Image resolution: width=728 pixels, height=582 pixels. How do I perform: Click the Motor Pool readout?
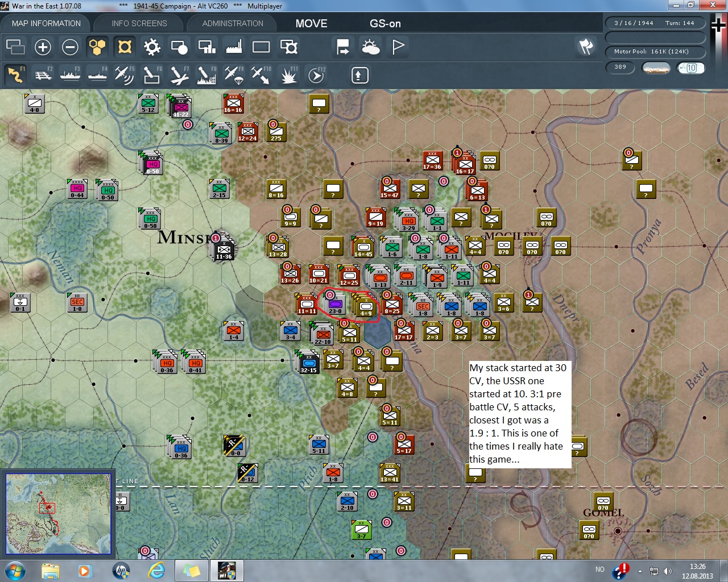pyautogui.click(x=655, y=52)
